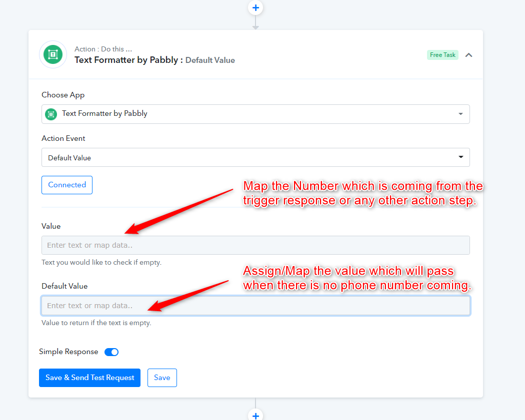The width and height of the screenshot is (525, 420).
Task: Click the 'Value to return if the text is empty.' hint
Action: click(96, 323)
